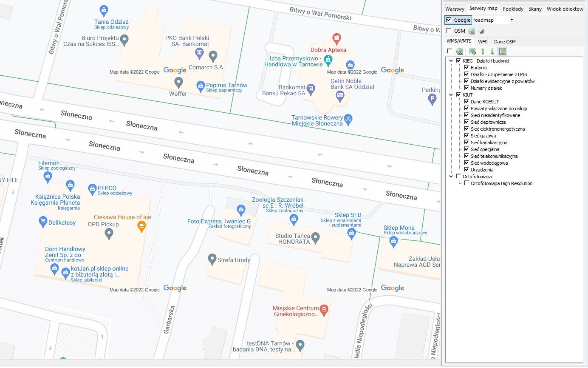Uncheck the Google map service checkbox

point(449,20)
